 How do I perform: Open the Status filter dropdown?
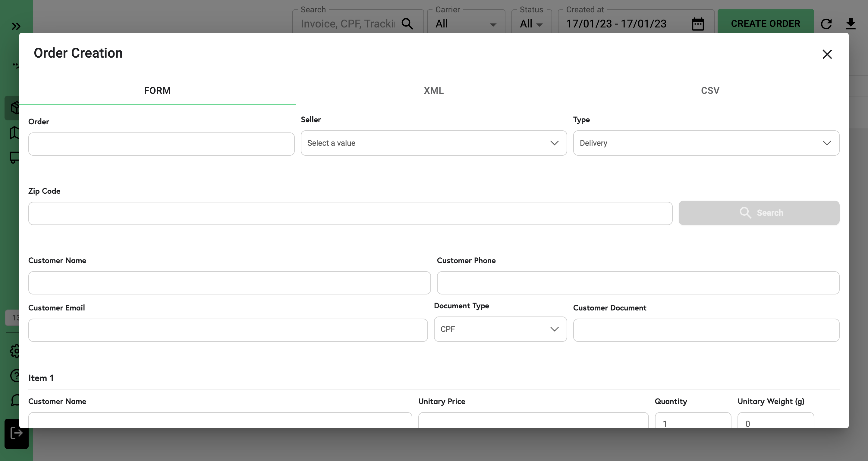(531, 24)
